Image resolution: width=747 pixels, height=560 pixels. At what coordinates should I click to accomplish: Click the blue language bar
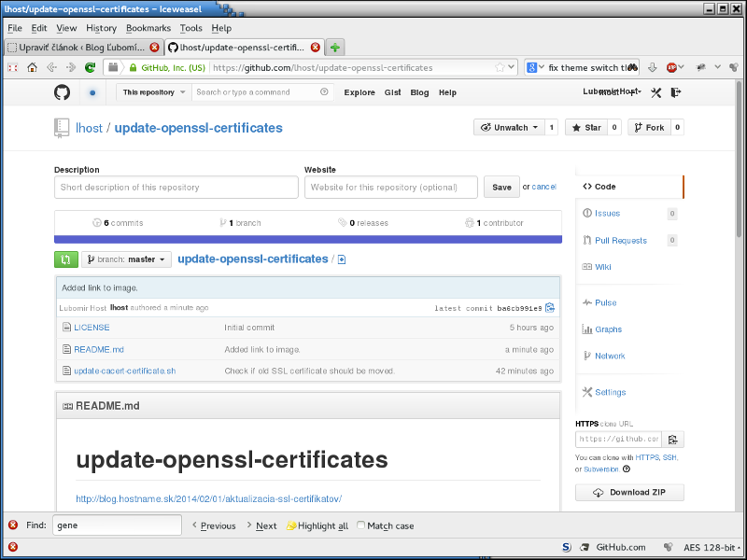point(308,240)
